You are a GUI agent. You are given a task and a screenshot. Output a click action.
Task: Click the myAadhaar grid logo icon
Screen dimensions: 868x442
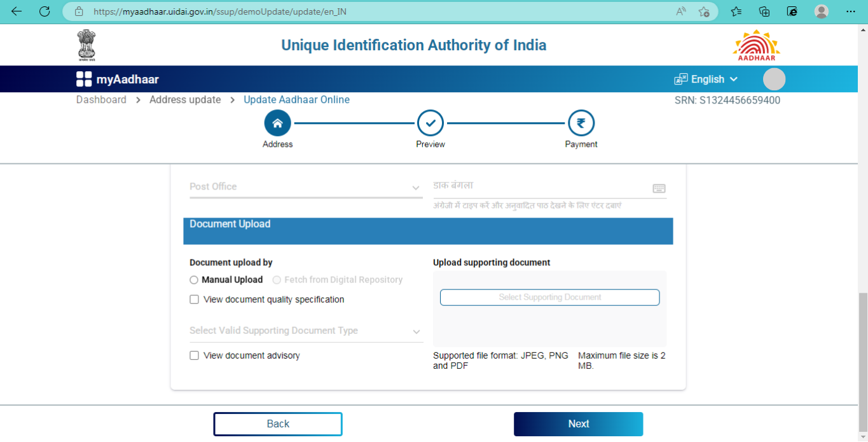point(84,79)
